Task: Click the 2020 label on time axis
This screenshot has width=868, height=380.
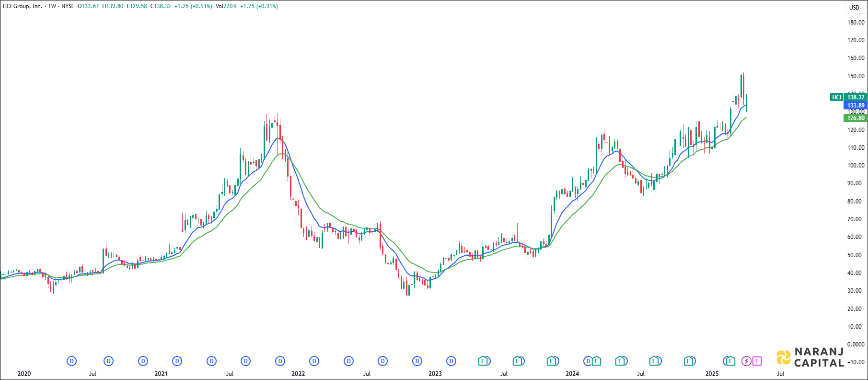Action: pos(24,374)
